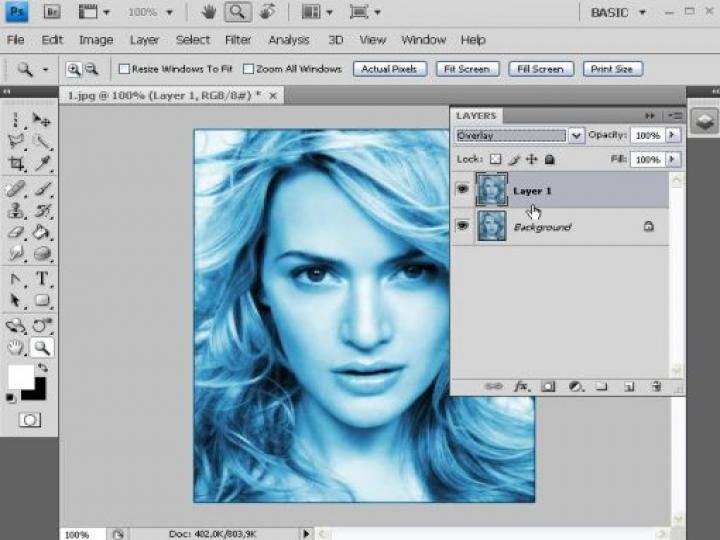Set the background color swatch
The height and width of the screenshot is (540, 720).
[x=39, y=394]
